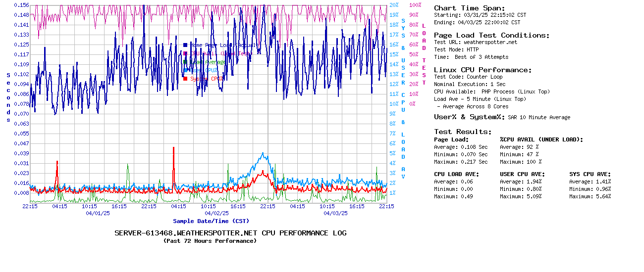Select the magenta CPU Avail legend swatch
This screenshot has height=272, width=644.
[x=185, y=53]
